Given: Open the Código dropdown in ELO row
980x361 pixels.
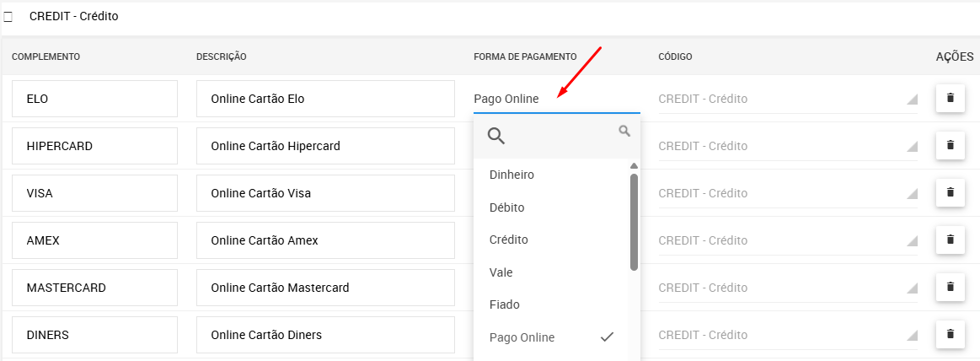Looking at the screenshot, I should [788, 99].
